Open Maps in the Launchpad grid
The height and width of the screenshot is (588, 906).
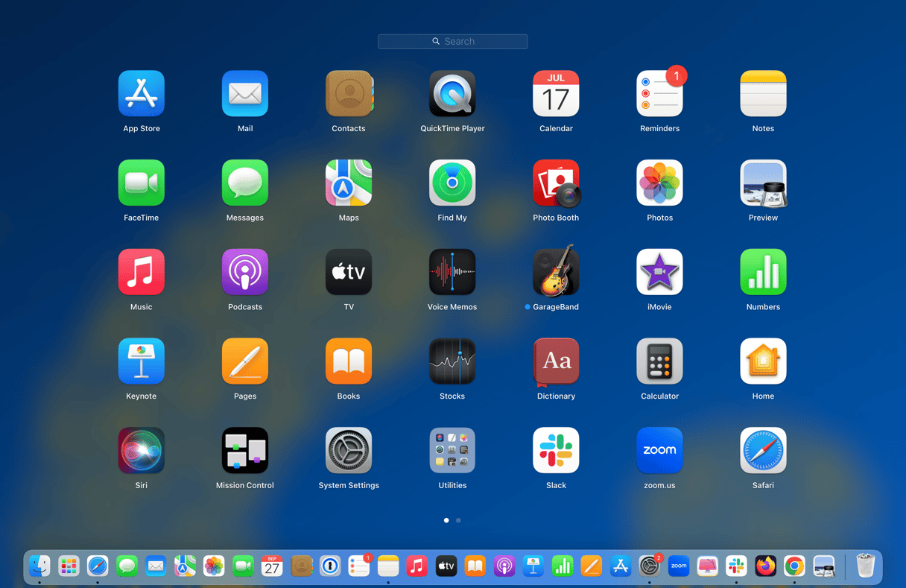tap(349, 183)
